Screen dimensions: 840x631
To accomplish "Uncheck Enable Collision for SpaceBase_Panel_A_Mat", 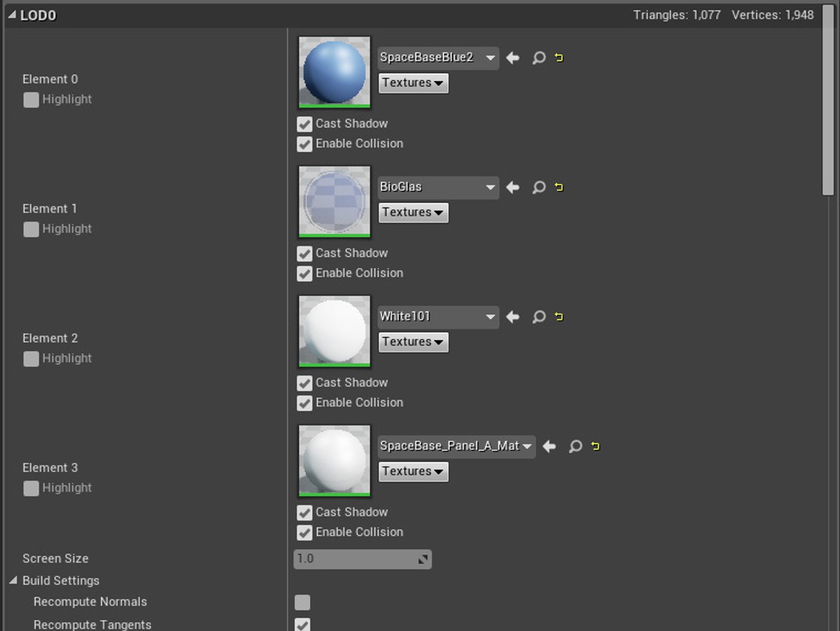I will (304, 533).
